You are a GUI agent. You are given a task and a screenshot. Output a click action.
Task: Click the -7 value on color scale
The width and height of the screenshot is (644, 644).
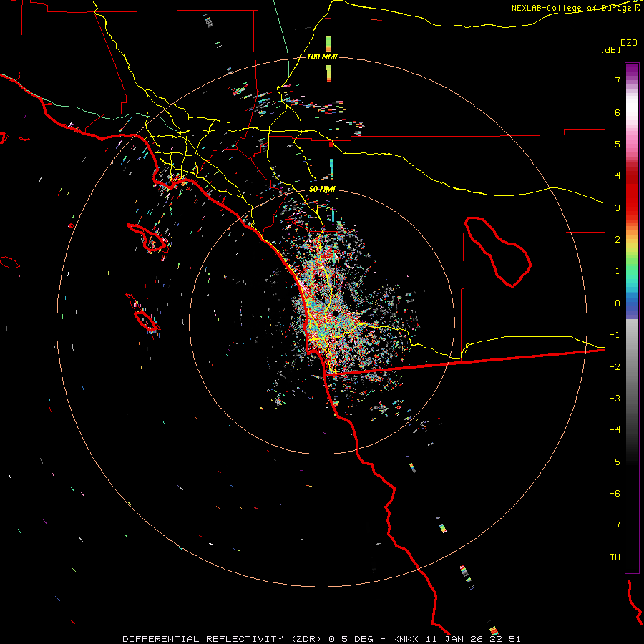[x=615, y=525]
